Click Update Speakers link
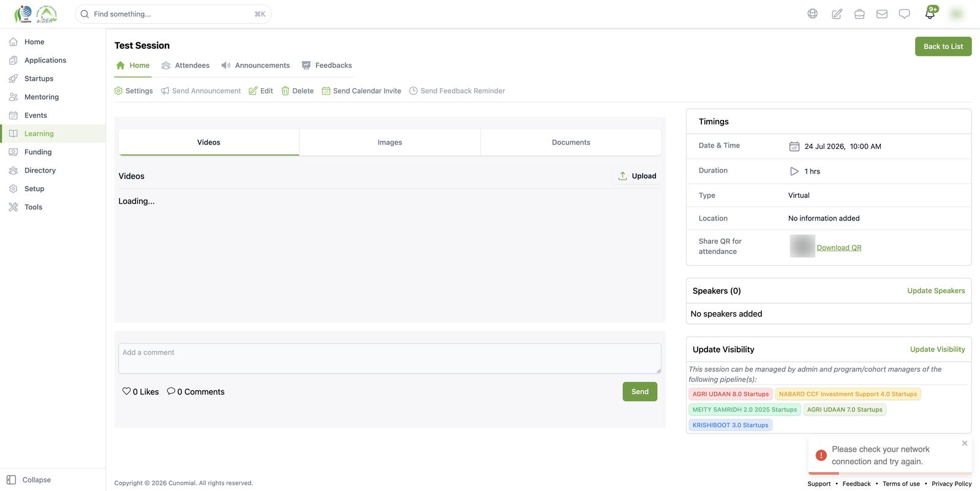The image size is (980, 491). (x=936, y=291)
